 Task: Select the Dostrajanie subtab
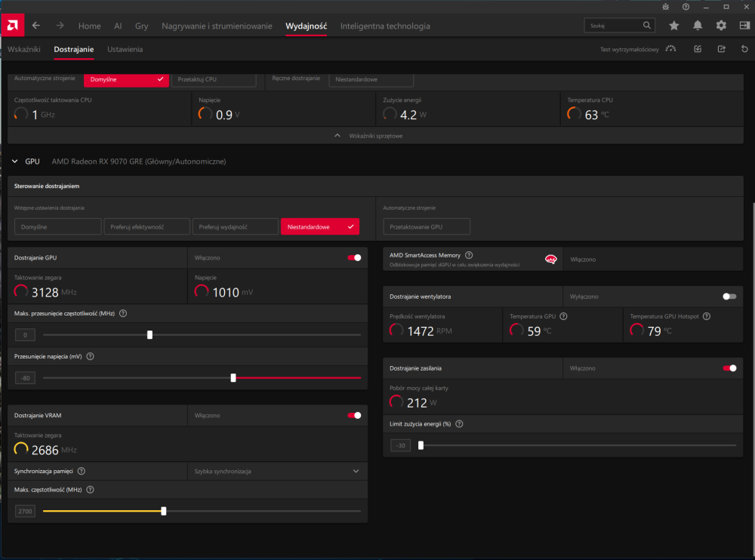point(74,49)
